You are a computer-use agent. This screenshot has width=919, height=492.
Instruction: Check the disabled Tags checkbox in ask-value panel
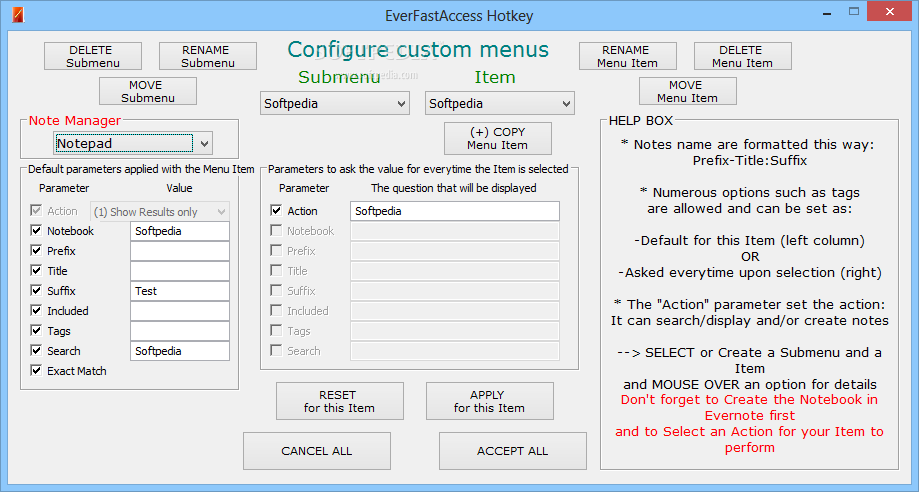click(x=276, y=330)
